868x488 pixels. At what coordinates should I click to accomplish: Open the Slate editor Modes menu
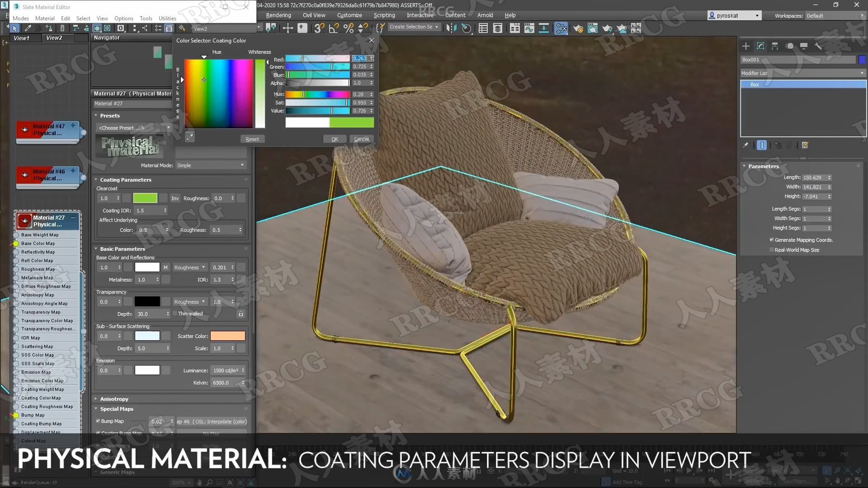(x=21, y=19)
